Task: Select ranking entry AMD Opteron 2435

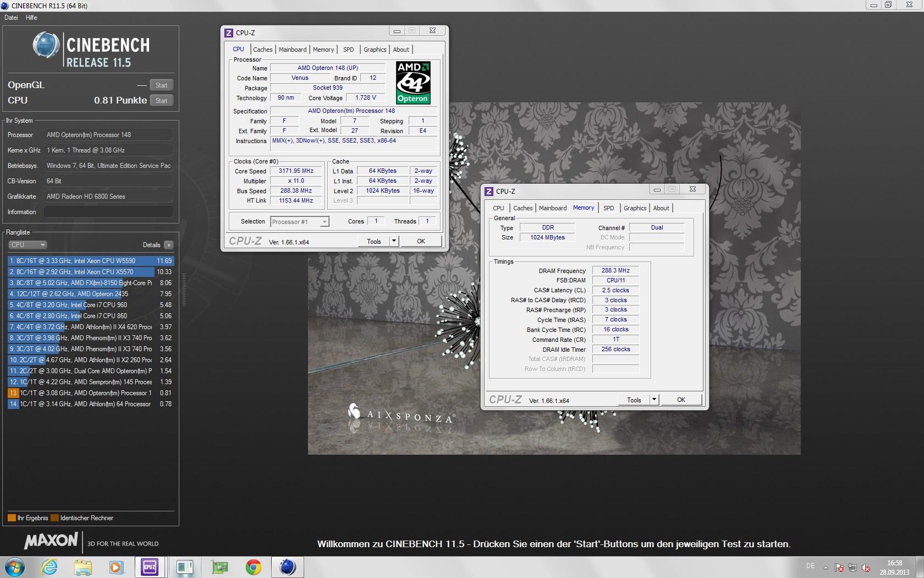Action: click(x=91, y=294)
